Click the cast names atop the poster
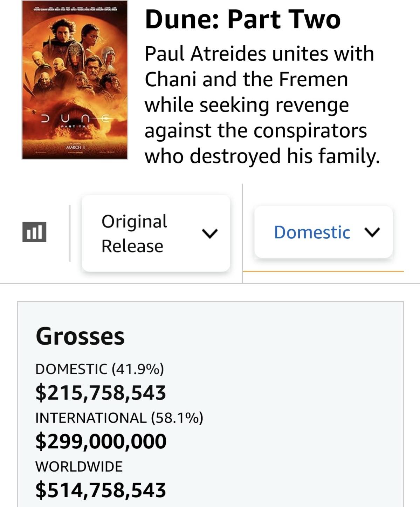This screenshot has width=420, height=507. (75, 11)
